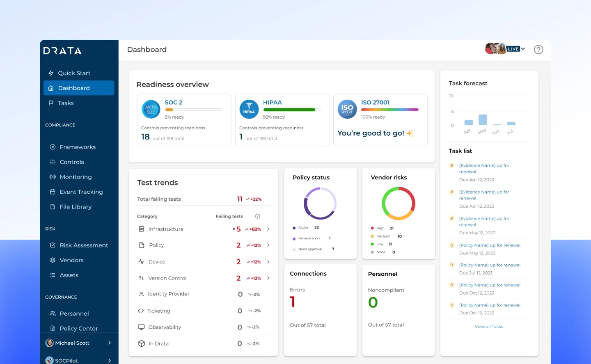Open Frameworks in the sidebar
The height and width of the screenshot is (364, 591).
[78, 147]
